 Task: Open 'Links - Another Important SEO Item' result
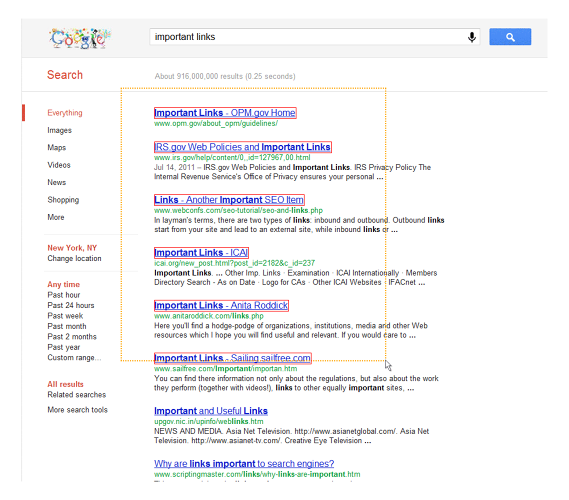(x=229, y=200)
